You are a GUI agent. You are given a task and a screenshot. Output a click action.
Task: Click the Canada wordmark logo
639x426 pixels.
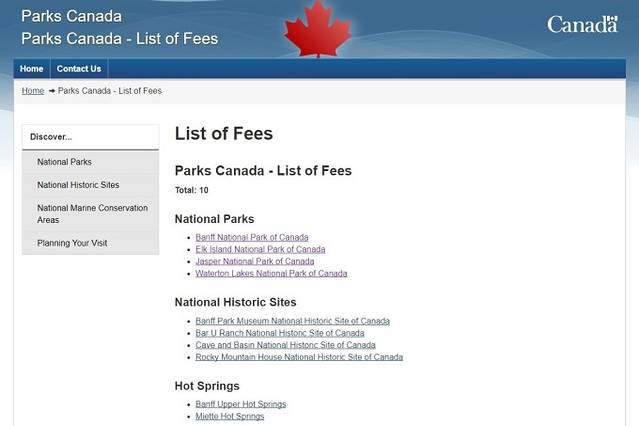pos(582,24)
